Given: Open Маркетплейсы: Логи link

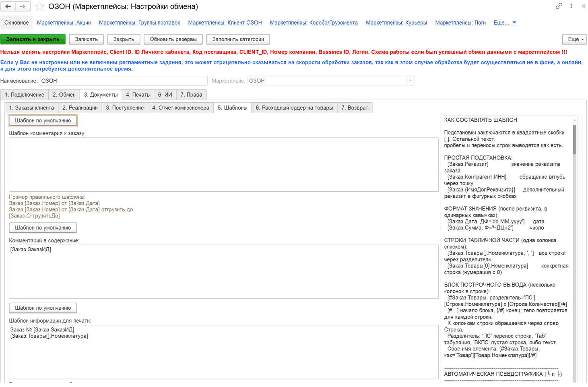Looking at the screenshot, I should click(x=460, y=23).
